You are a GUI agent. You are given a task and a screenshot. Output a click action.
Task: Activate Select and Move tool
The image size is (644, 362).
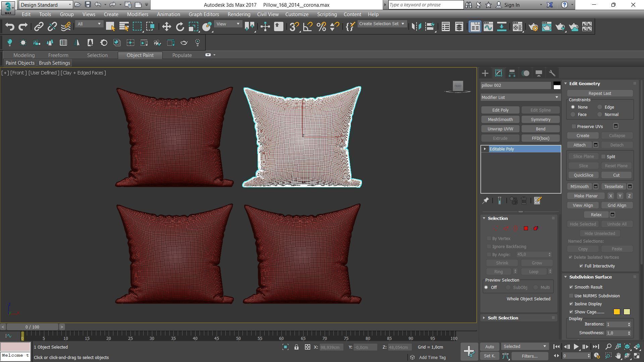(166, 27)
